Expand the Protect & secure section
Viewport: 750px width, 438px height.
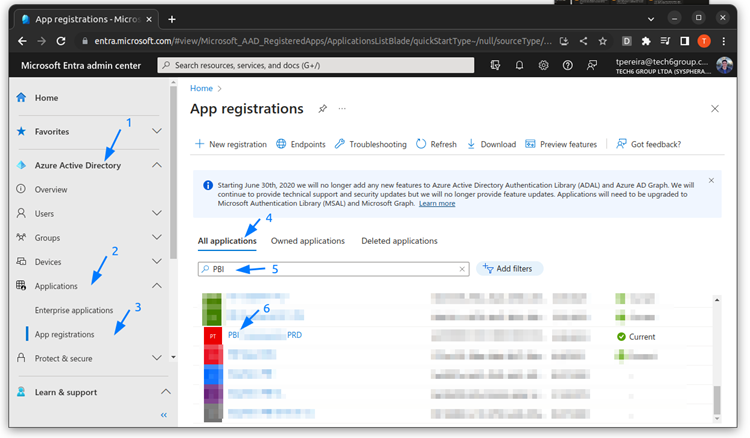coord(156,358)
